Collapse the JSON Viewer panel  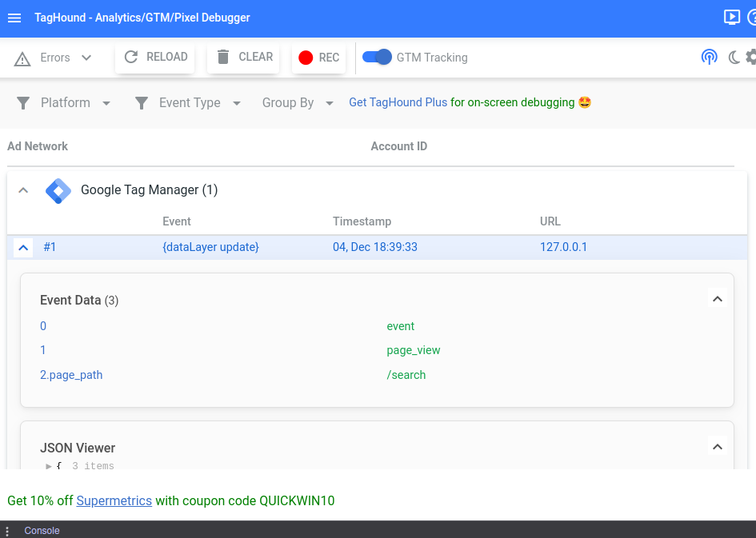718,447
